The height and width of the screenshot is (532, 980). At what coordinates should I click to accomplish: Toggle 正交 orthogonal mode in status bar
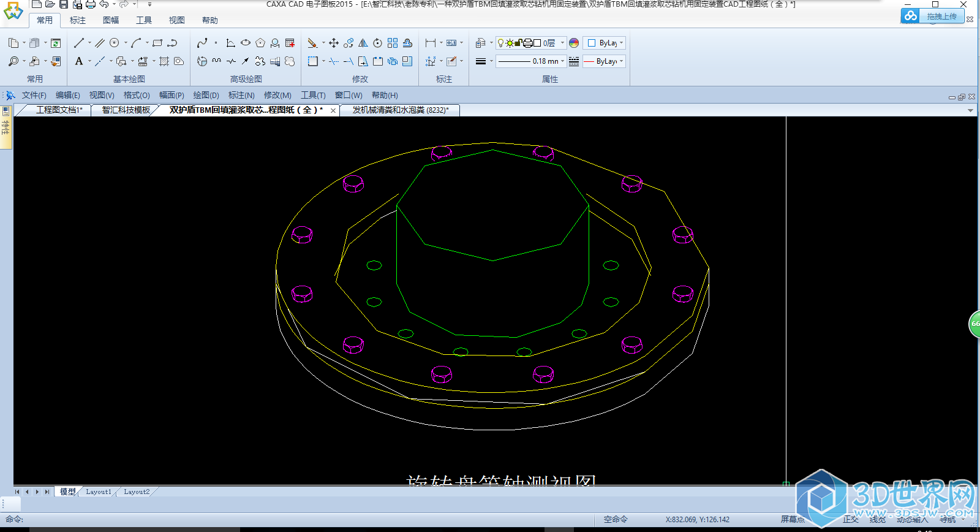point(851,519)
